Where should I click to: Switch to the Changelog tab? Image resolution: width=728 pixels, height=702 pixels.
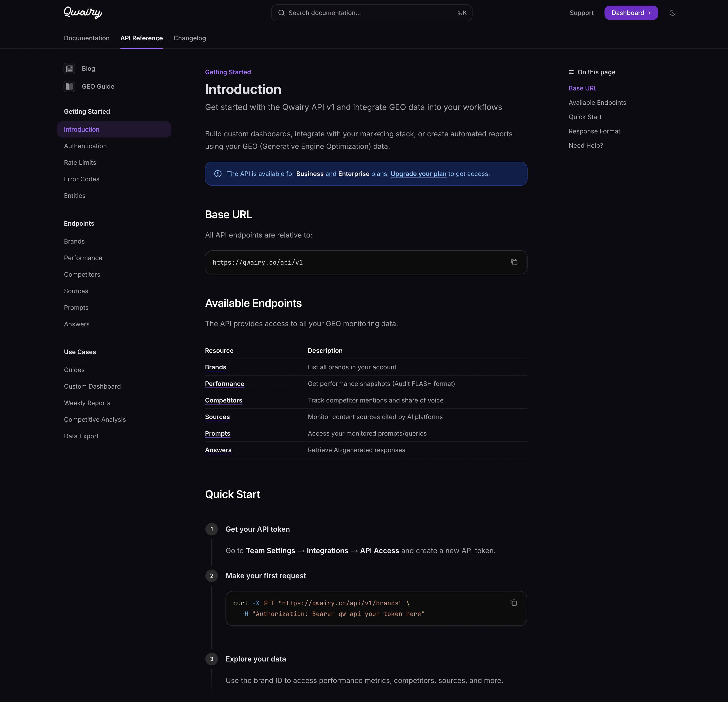click(x=189, y=38)
